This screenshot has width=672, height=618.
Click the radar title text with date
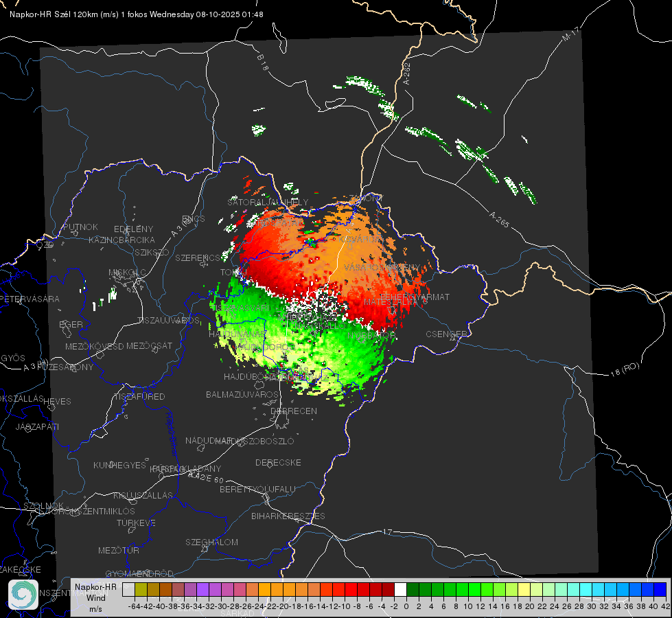(x=137, y=14)
